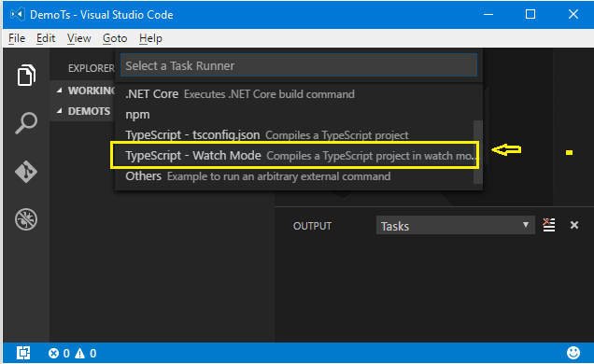Open the Goto menu
Screen dimensions: 594x364
115,38
